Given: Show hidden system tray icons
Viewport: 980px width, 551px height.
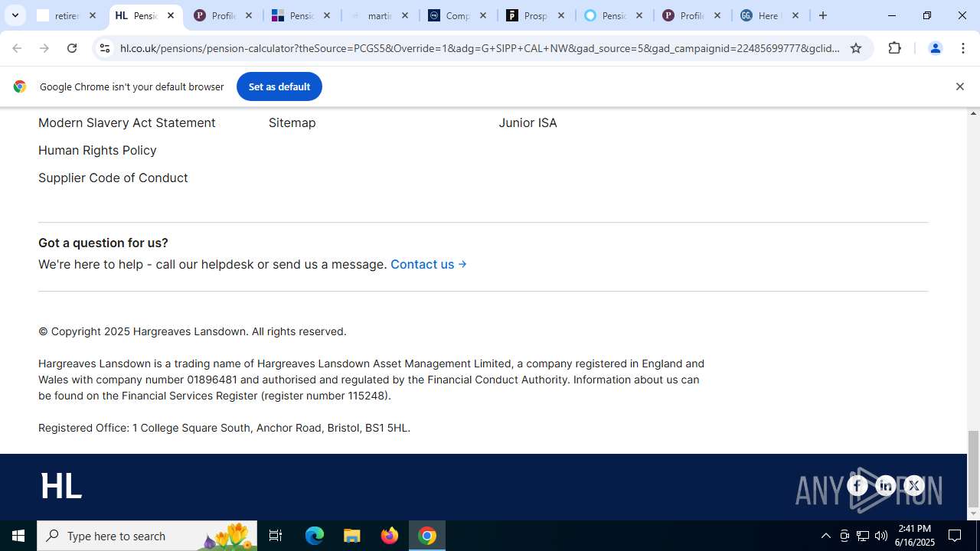Looking at the screenshot, I should tap(825, 536).
